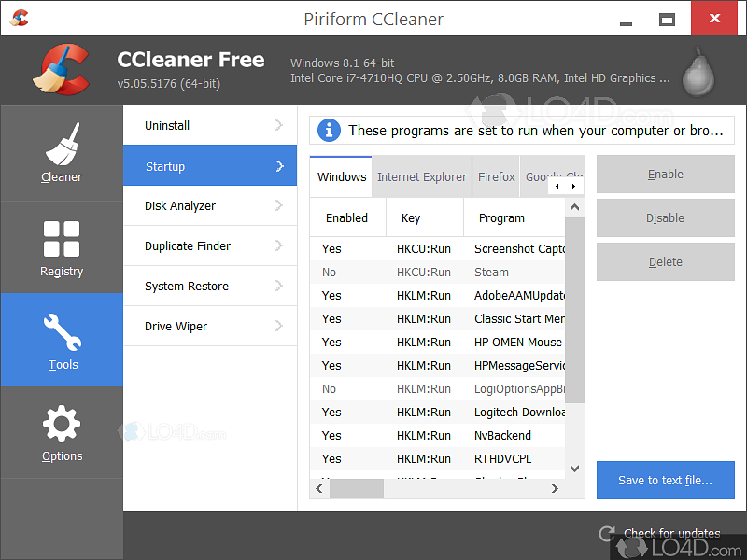Open Disk Analyzer from tools list
Viewport: 747px width, 560px height.
coord(180,205)
